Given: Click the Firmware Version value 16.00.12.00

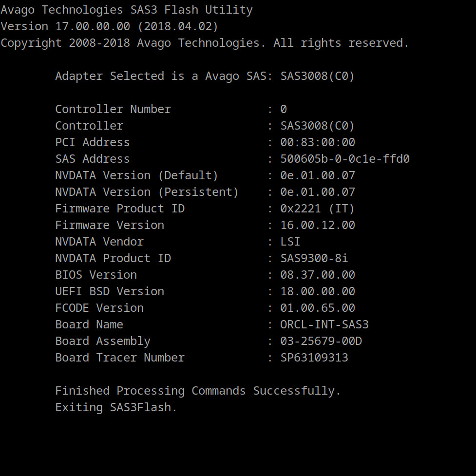Looking at the screenshot, I should 317,225.
